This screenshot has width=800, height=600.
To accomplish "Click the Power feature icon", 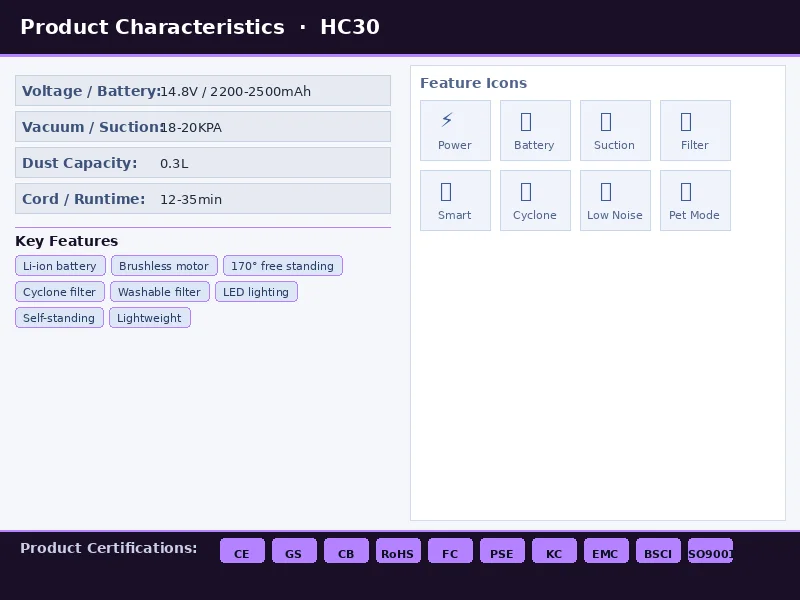I will (x=455, y=131).
